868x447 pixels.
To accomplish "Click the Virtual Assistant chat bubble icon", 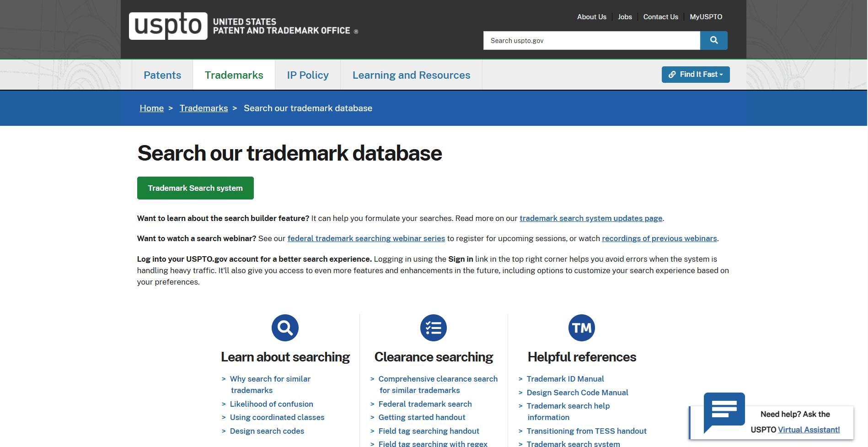I will coord(724,412).
